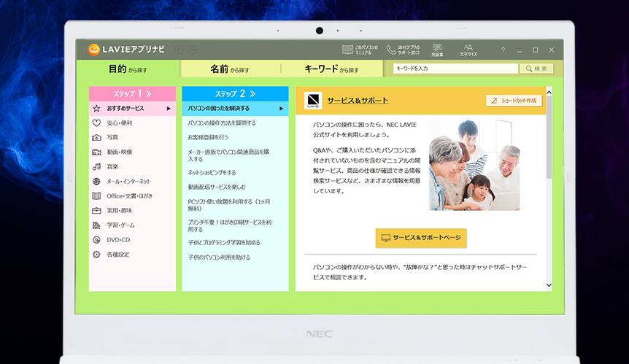Image resolution: width=629 pixels, height=364 pixels.
Task: Click the disc icon for DVD・CD
Action: pos(96,240)
